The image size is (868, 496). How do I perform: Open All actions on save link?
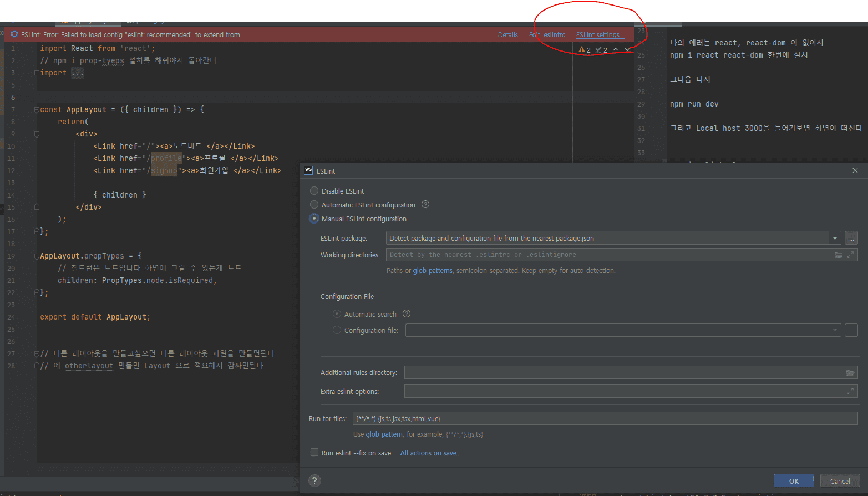(x=431, y=453)
